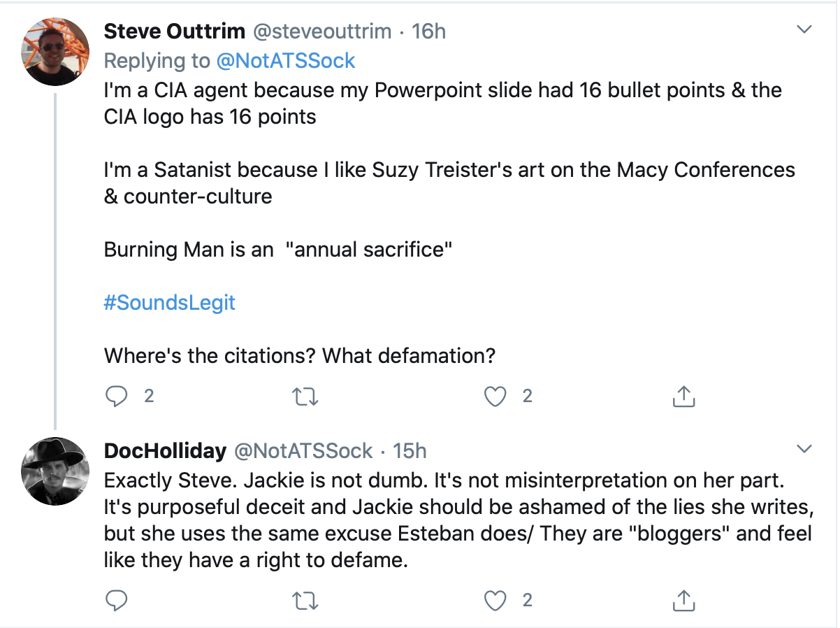Open @NotATSSock mention in reply line
The width and height of the screenshot is (840, 628).
point(286,61)
